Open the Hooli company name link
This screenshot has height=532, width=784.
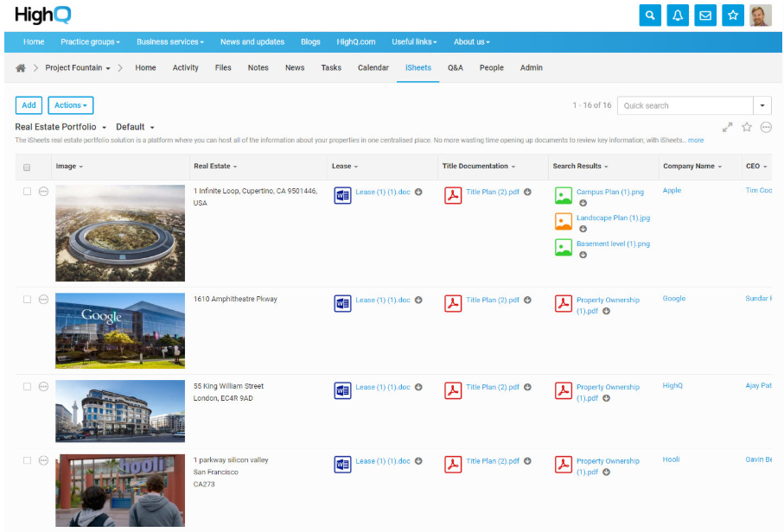(671, 459)
